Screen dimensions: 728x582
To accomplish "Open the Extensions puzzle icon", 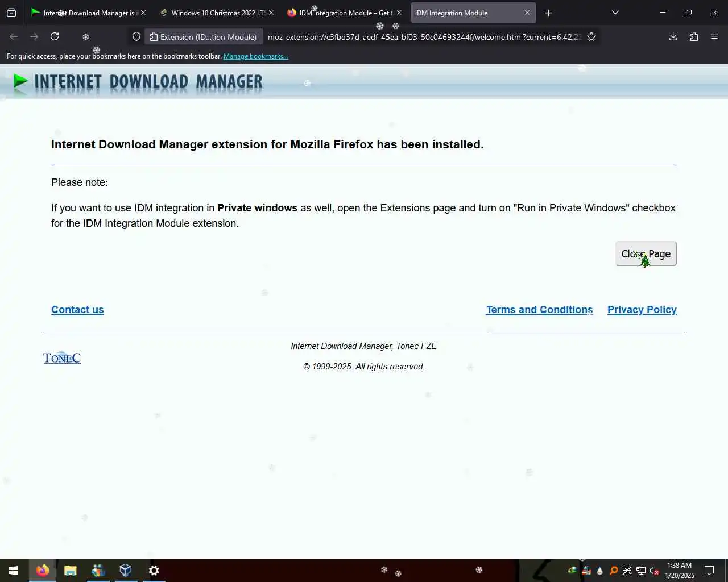I will coord(694,36).
